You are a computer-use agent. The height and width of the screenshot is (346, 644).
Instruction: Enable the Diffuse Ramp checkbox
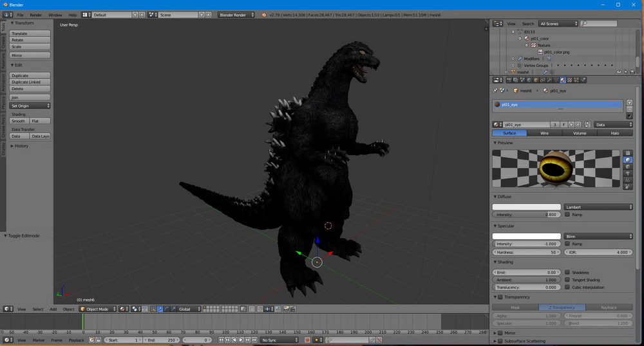click(567, 214)
